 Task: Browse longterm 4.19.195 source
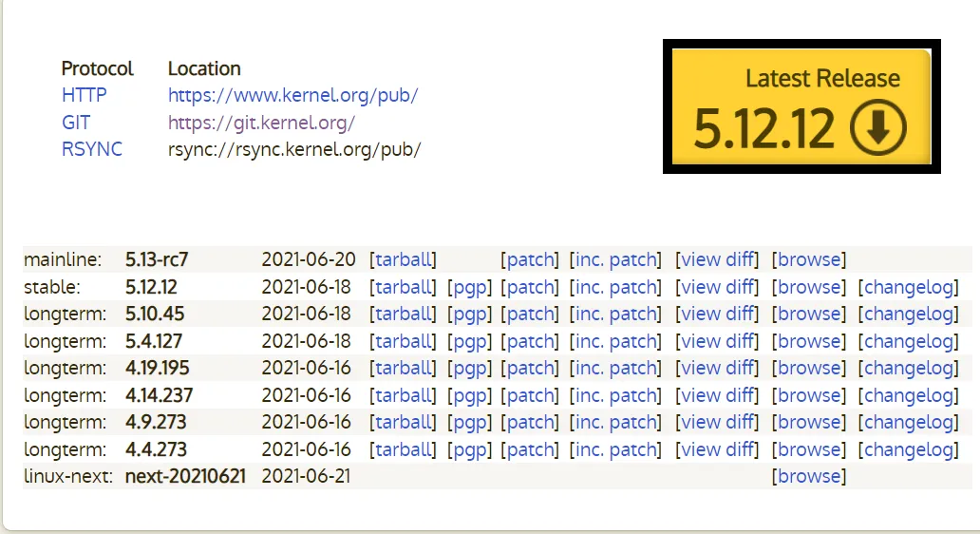809,369
